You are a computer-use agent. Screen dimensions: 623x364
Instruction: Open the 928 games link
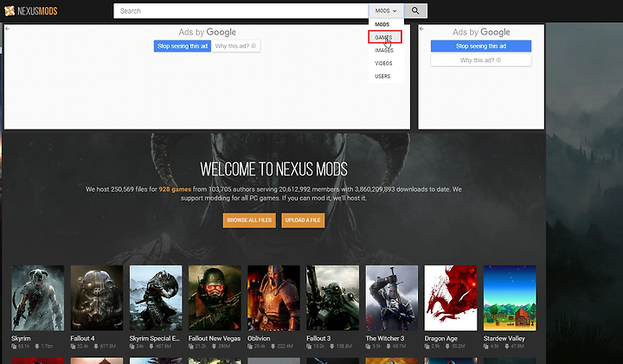click(x=175, y=189)
